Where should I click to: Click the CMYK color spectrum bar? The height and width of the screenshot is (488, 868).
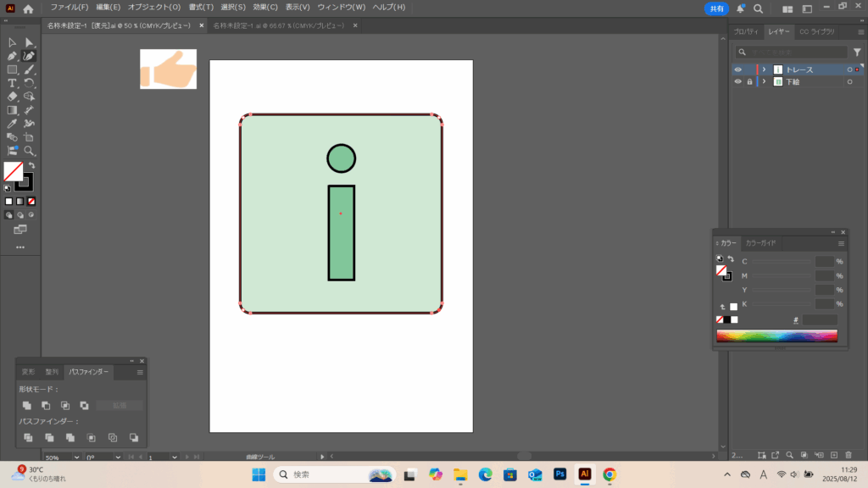point(776,336)
